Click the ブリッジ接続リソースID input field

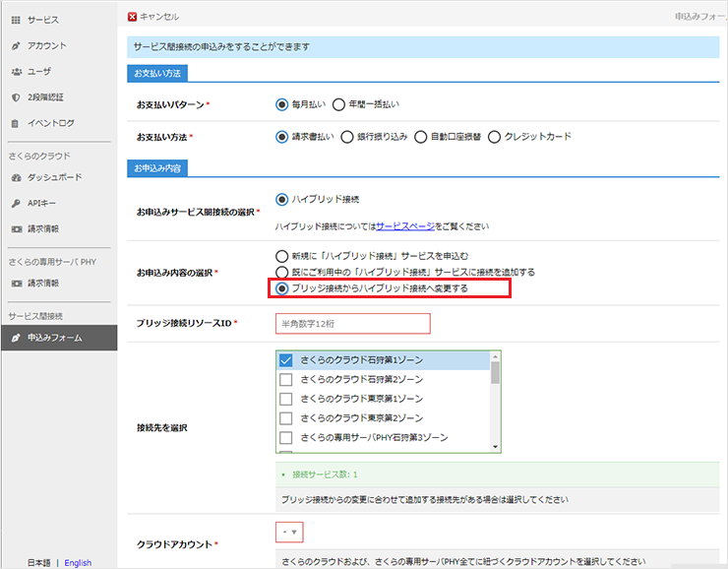pos(353,323)
